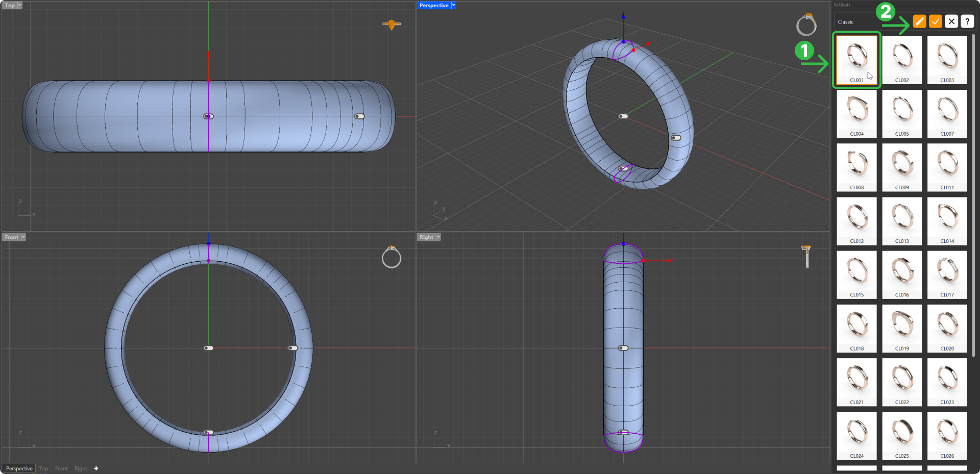Open help with the question mark button
This screenshot has height=474, width=980.
(x=967, y=21)
